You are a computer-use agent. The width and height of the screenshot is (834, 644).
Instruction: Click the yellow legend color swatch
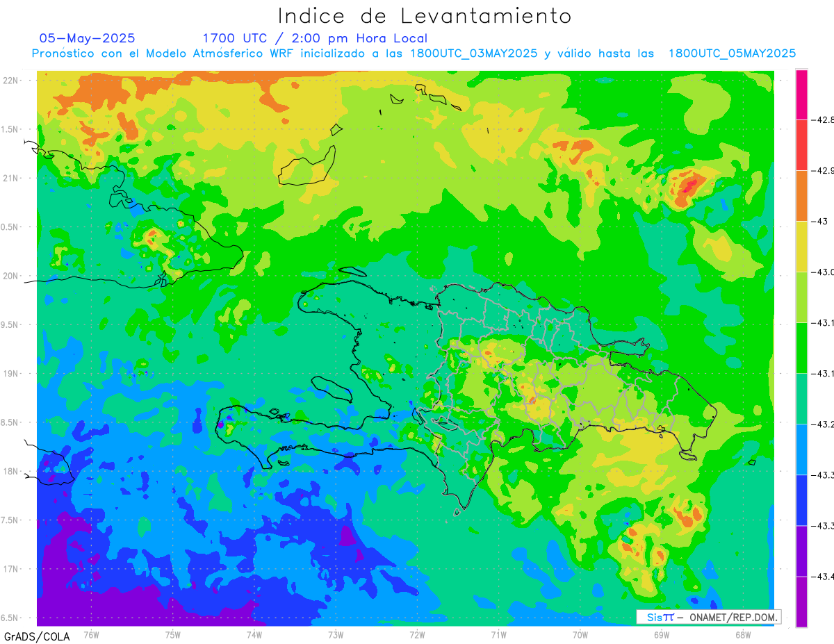tap(801, 247)
